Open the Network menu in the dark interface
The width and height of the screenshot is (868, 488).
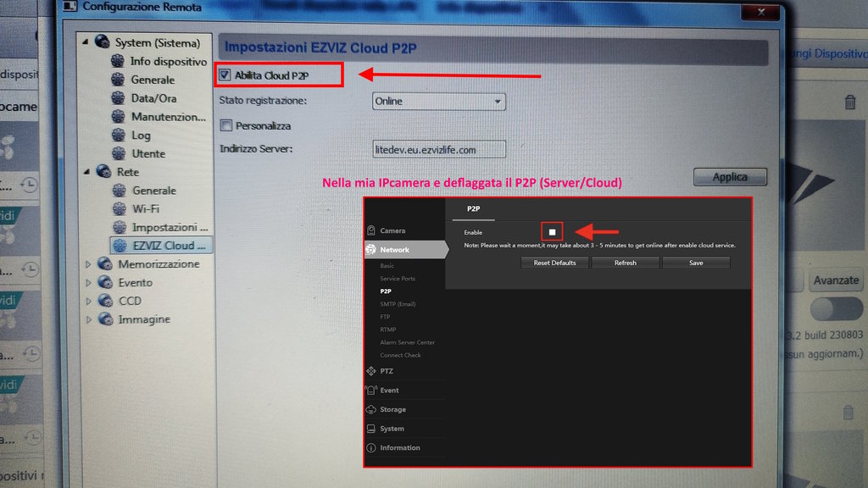click(406, 250)
